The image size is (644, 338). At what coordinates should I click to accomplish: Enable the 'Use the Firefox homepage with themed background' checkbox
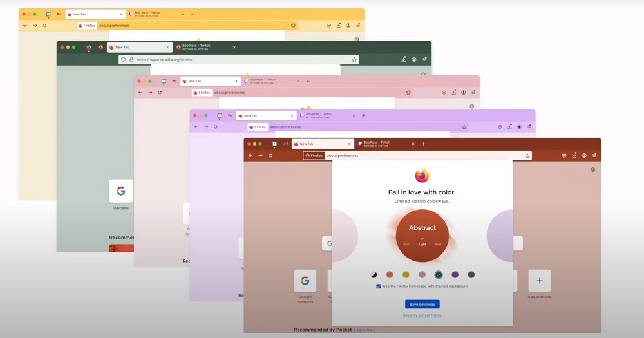(379, 286)
